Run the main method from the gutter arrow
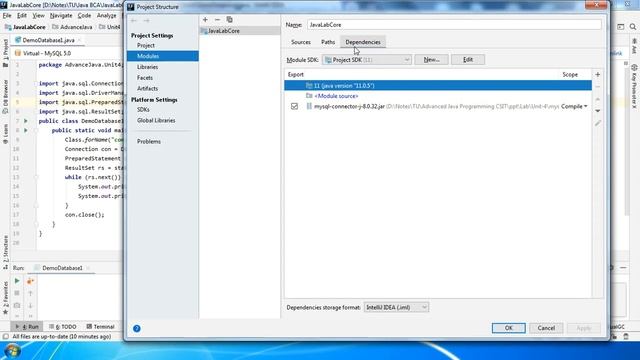This screenshot has width=640, height=360. 26,130
